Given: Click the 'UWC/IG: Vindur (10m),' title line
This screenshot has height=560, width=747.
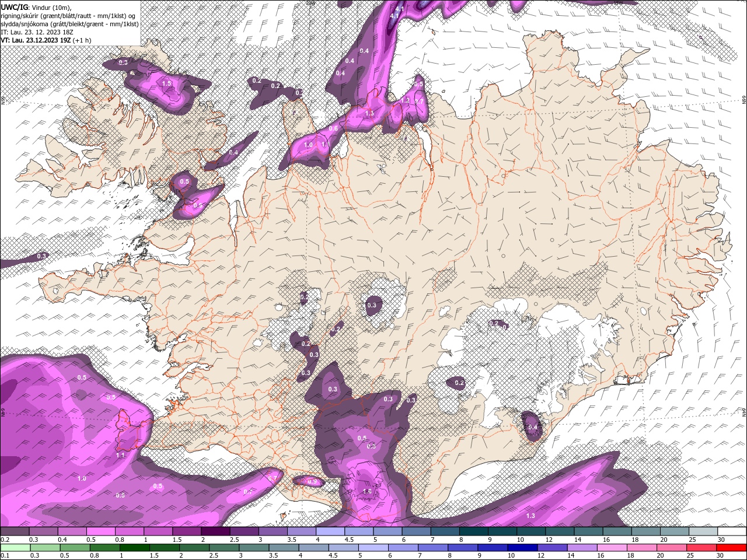Looking at the screenshot, I should tap(36, 7).
